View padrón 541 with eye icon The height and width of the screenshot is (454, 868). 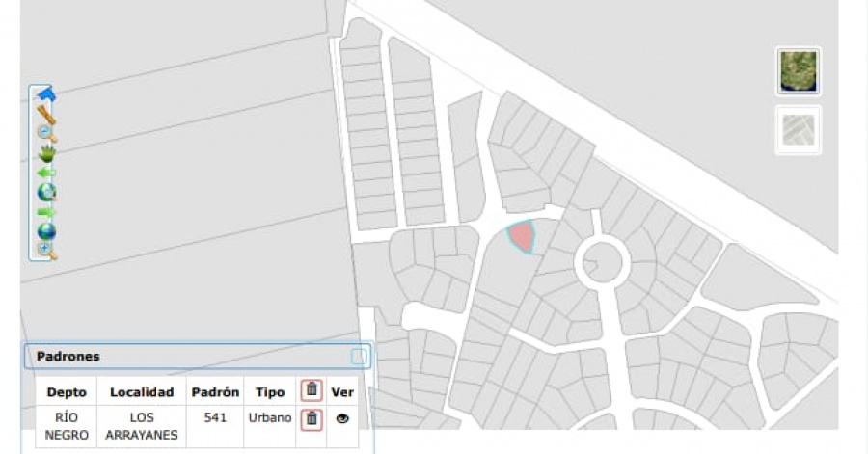pos(342,418)
